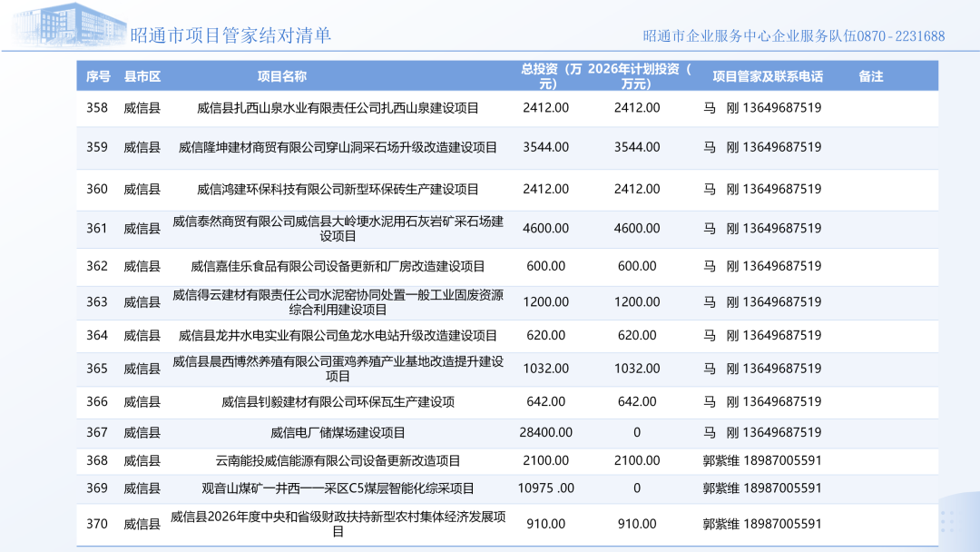The width and height of the screenshot is (980, 552).
Task: Click planned investment 2412.00 in row 360
Action: coord(637,190)
